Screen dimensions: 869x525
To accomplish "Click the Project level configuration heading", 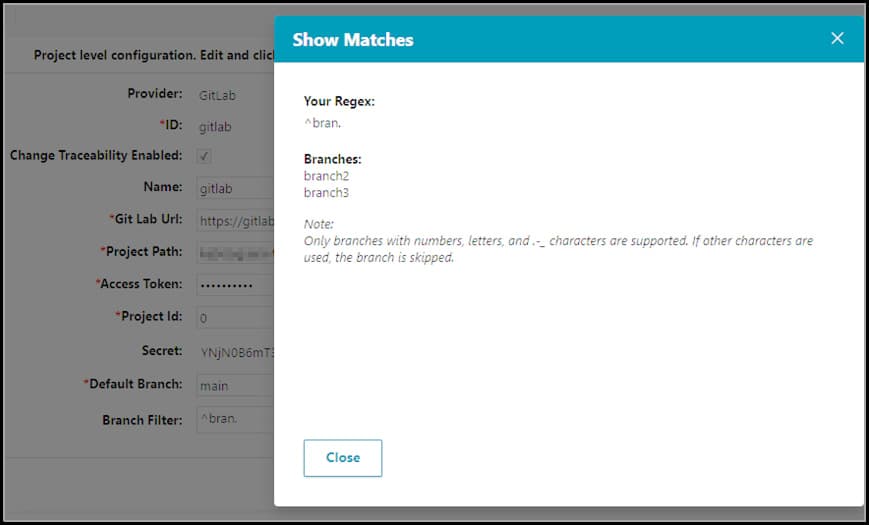I will 150,56.
